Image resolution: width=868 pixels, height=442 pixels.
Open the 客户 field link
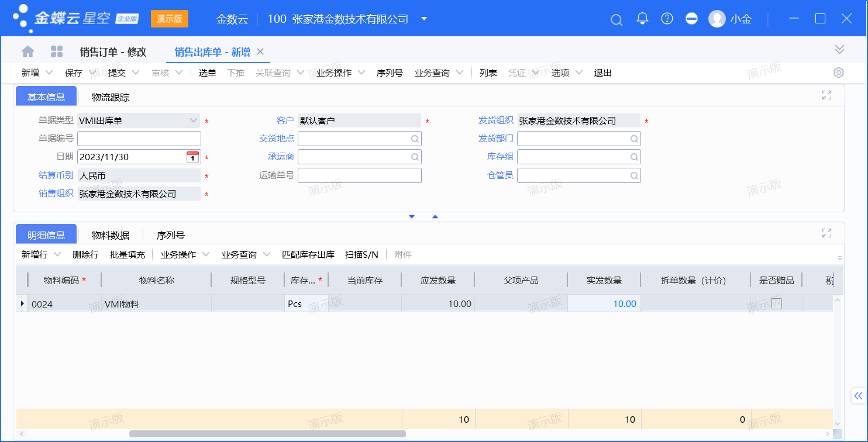coord(285,120)
